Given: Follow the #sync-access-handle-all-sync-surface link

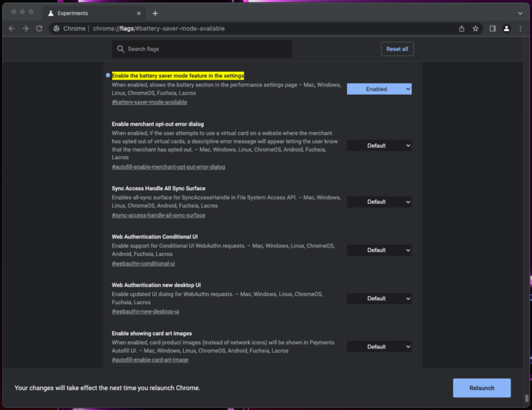Looking at the screenshot, I should tap(158, 215).
